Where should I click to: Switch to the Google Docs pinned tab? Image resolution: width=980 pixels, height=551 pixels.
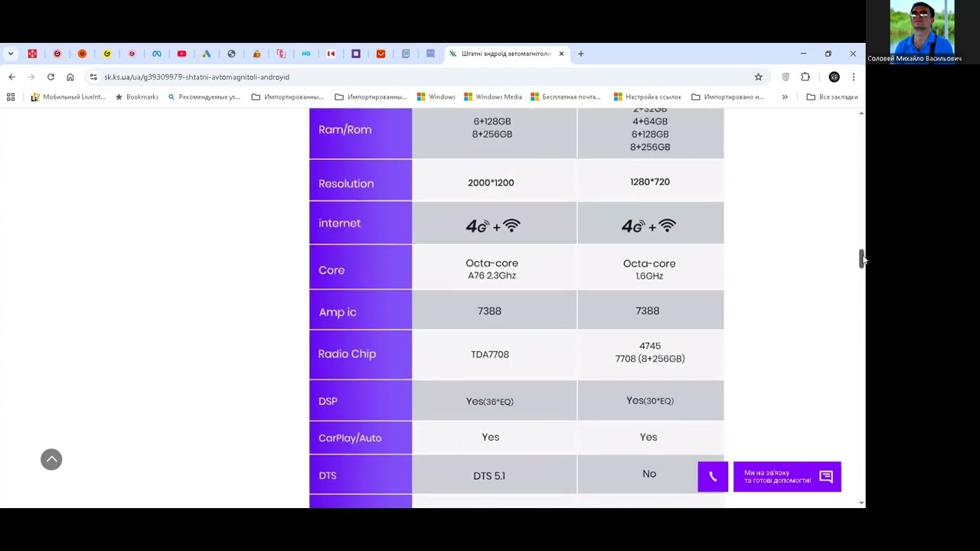pos(406,54)
